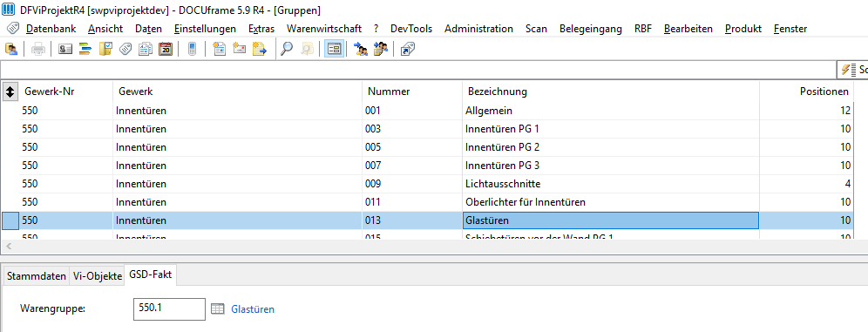Open the DevTools menu
The height and width of the screenshot is (332, 868).
(x=411, y=29)
